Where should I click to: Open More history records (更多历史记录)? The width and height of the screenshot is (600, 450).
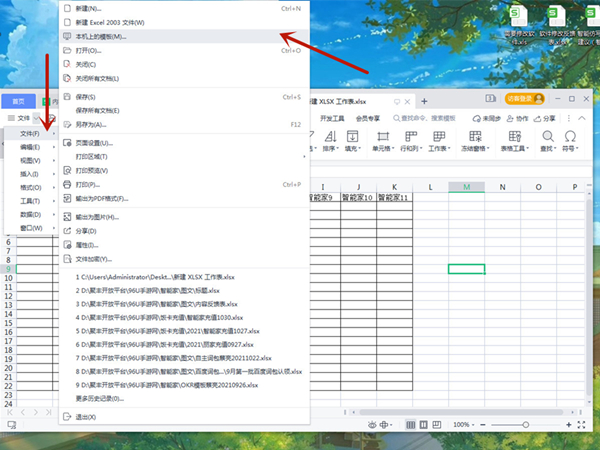point(100,399)
